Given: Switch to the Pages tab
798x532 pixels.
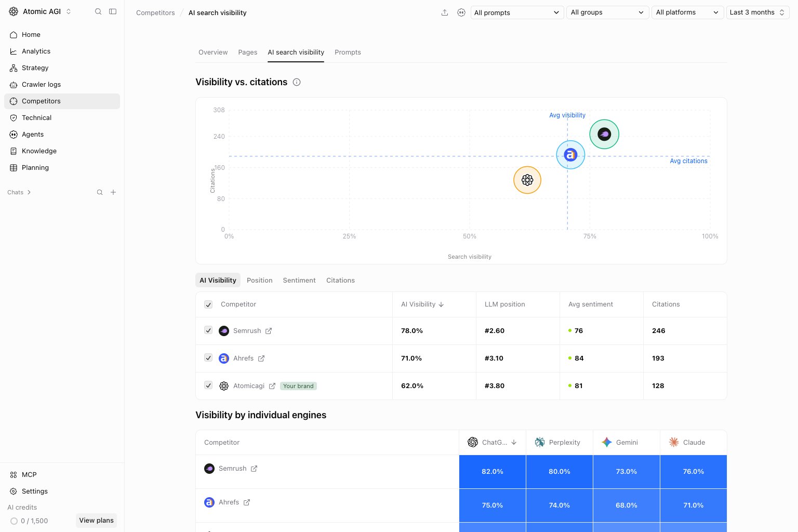Looking at the screenshot, I should click(x=248, y=52).
